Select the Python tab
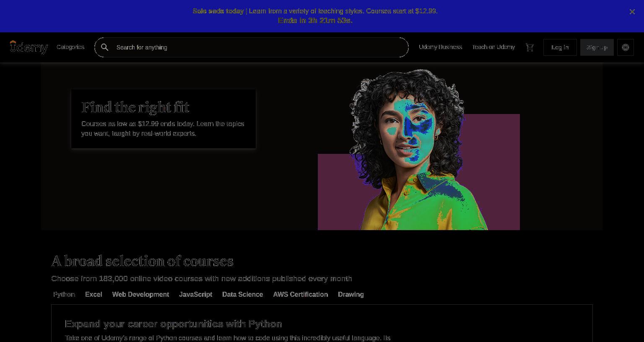This screenshot has width=644, height=342. pos(64,294)
